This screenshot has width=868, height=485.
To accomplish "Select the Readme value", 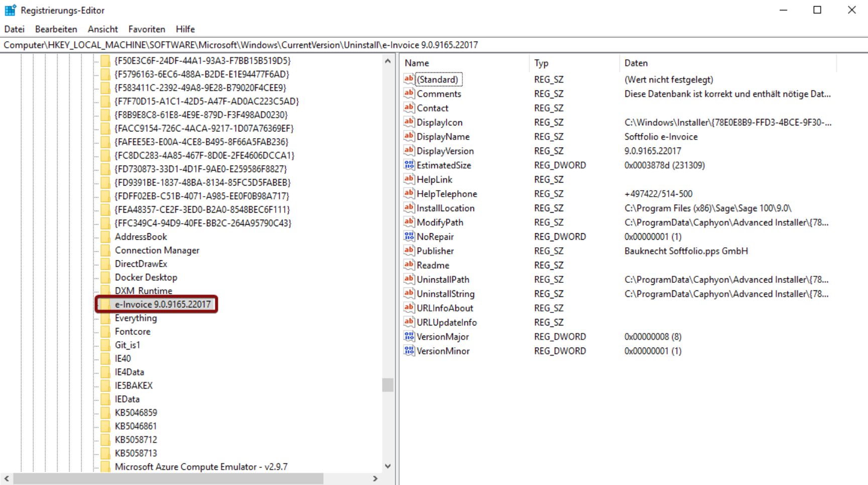I will tap(433, 265).
